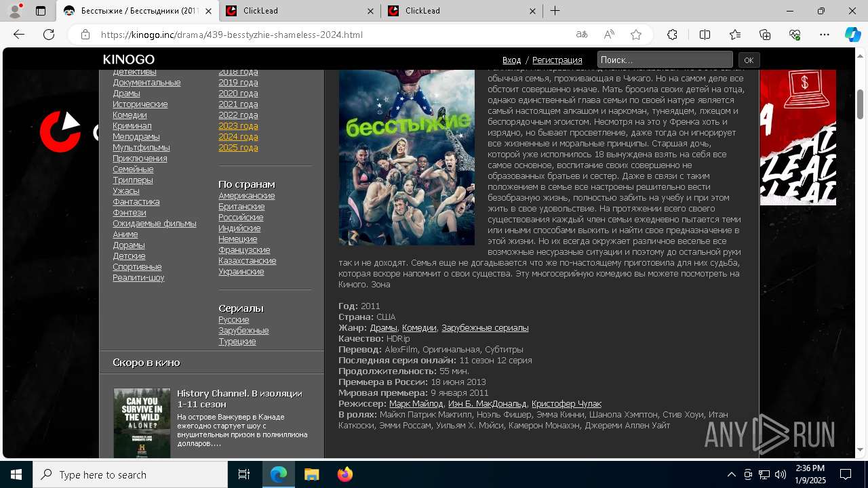
Task: Open Турецкие сериалы link
Action: pyautogui.click(x=237, y=342)
